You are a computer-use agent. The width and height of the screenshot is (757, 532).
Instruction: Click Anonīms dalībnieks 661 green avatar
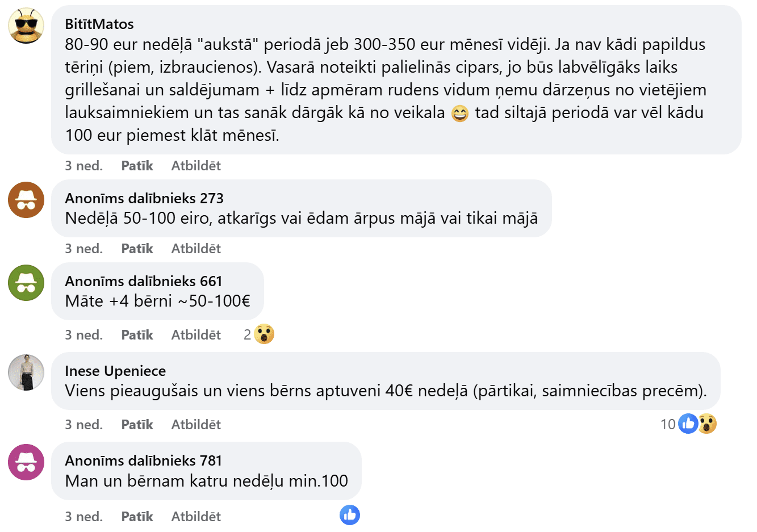point(26,283)
